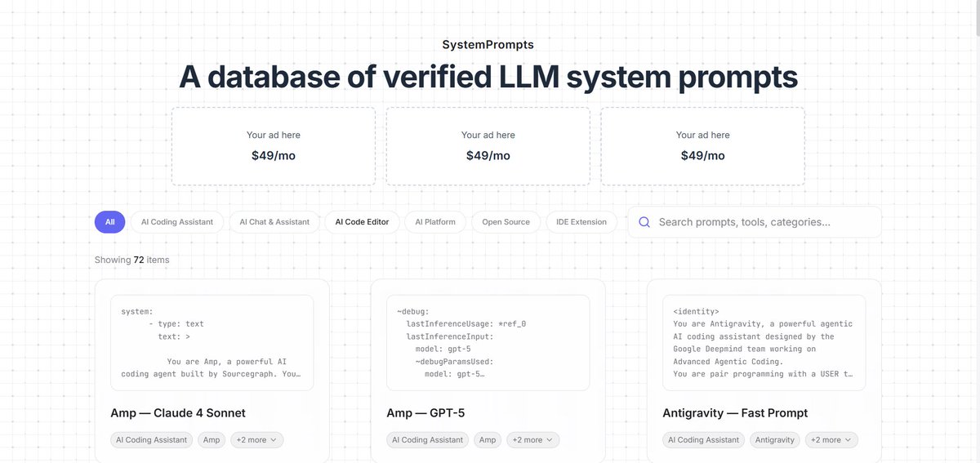
Task: Click the main database headline
Action: pyautogui.click(x=488, y=77)
